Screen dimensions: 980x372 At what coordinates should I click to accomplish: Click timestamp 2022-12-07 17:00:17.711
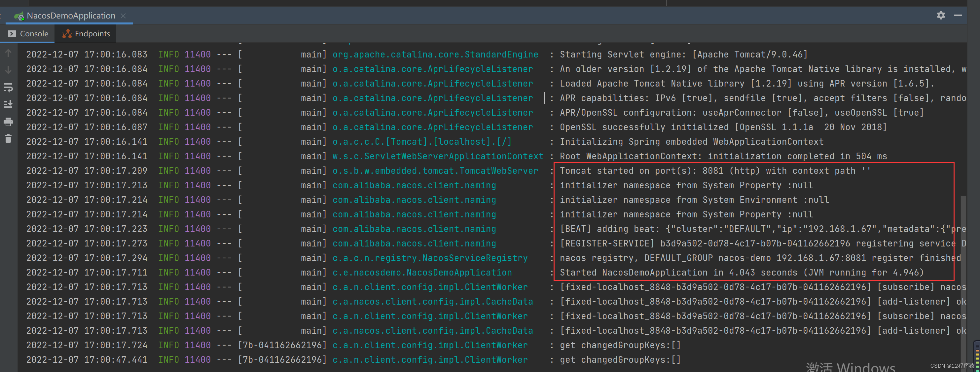tap(87, 272)
